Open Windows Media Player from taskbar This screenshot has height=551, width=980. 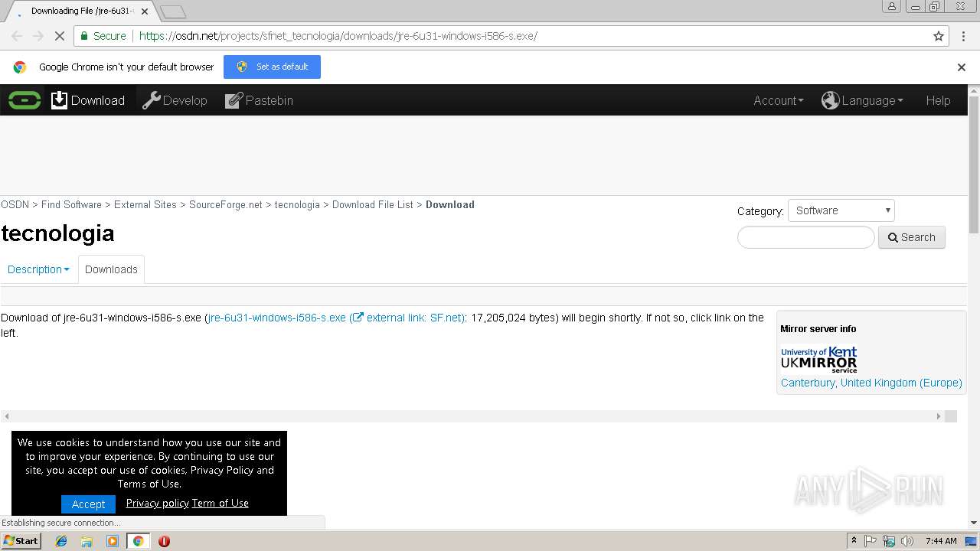click(x=113, y=541)
